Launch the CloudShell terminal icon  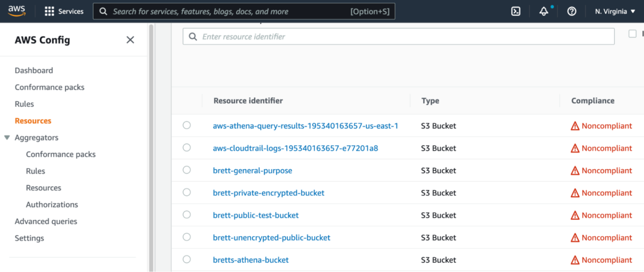coord(516,12)
